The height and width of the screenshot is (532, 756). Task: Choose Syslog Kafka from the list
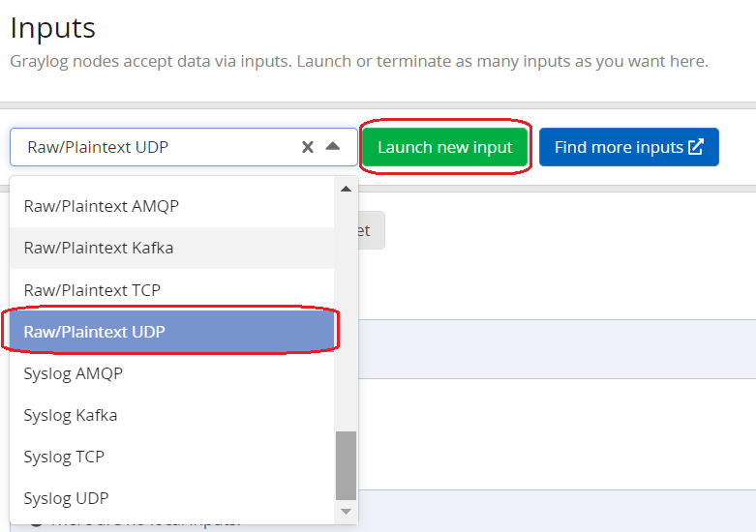click(x=171, y=415)
